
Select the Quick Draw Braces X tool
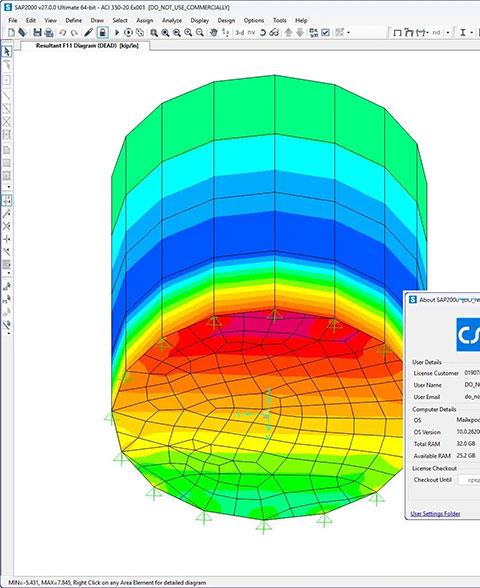(7, 121)
